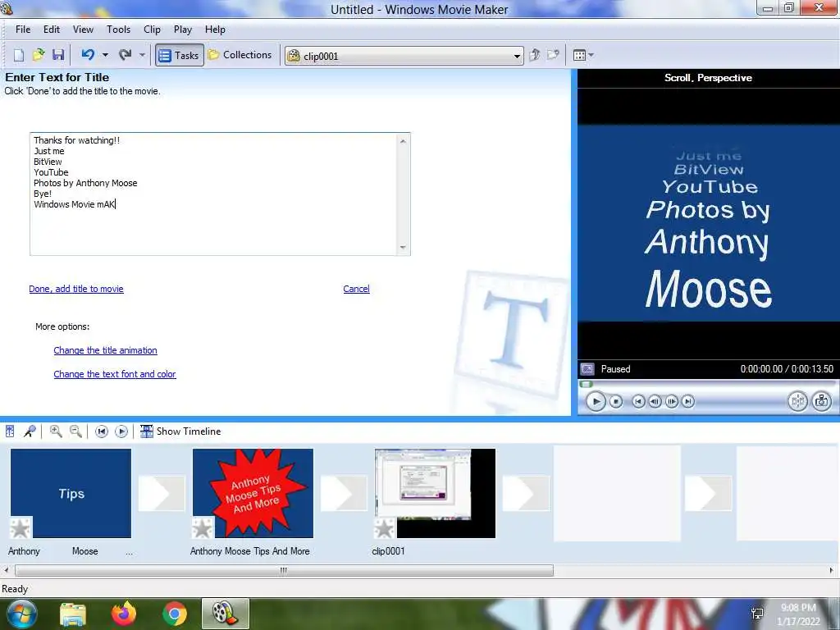This screenshot has width=840, height=630.
Task: Zoom in on the timeline
Action: [56, 431]
